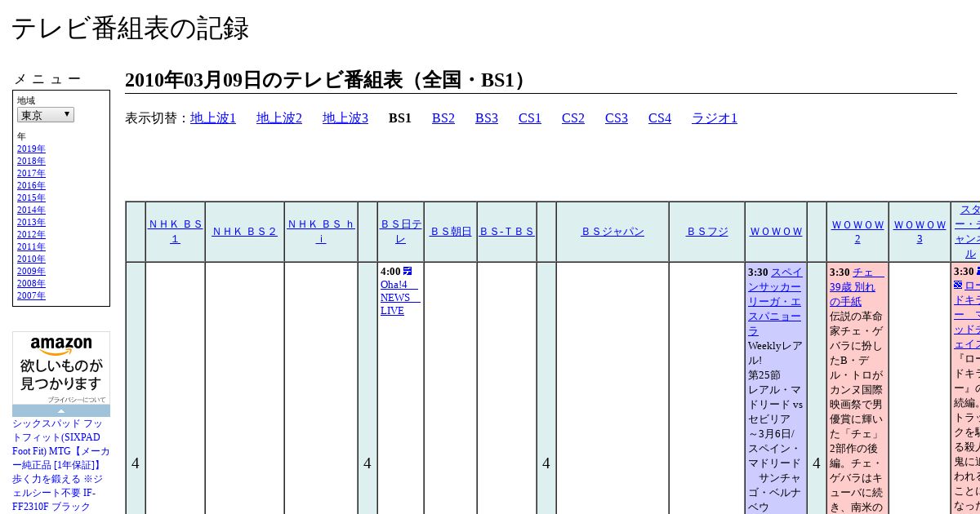Screen dimensions: 980x514
Task: Open the 2015年 archive link
Action: pyautogui.click(x=31, y=198)
